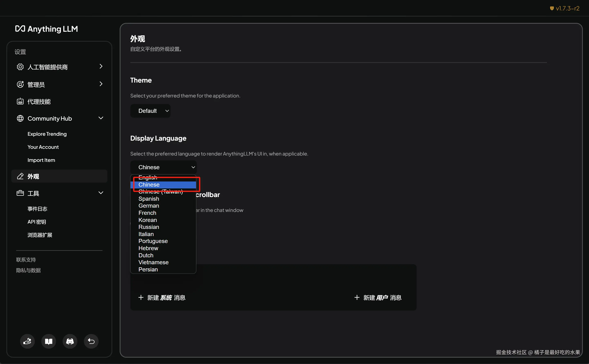Click the hand-heart support icon in the sidebar footer
This screenshot has height=364, width=589.
tap(27, 341)
